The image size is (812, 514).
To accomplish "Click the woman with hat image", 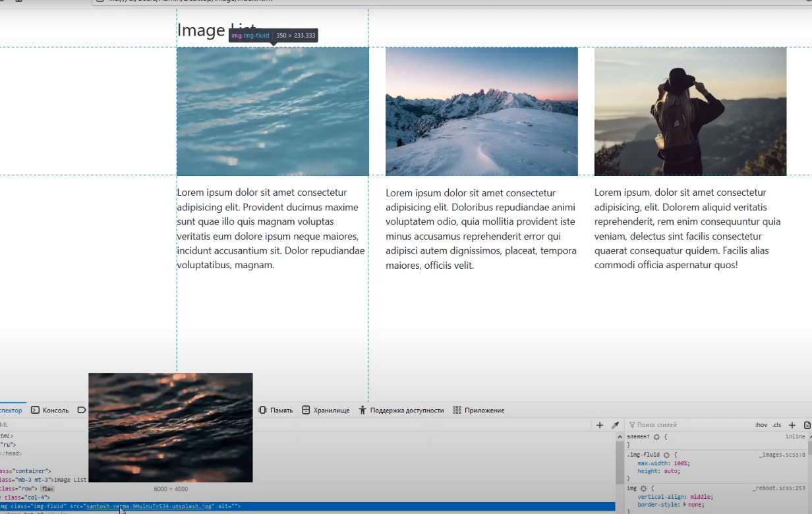I will tap(690, 111).
